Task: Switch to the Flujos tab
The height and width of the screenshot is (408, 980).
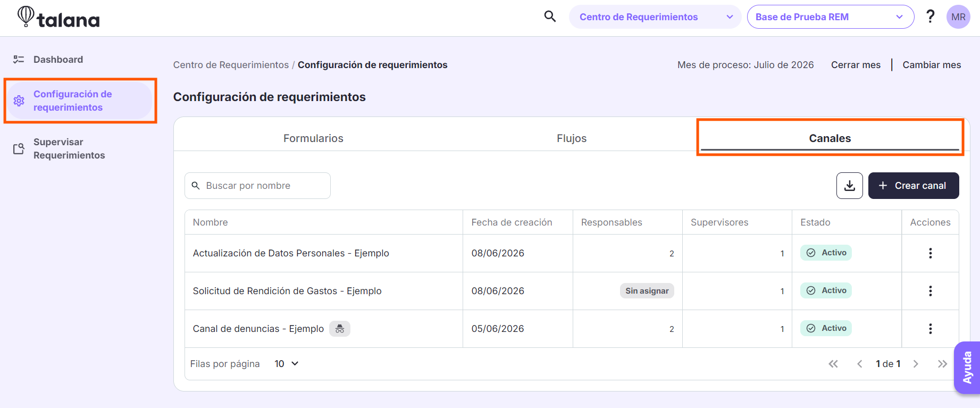Action: click(x=572, y=138)
